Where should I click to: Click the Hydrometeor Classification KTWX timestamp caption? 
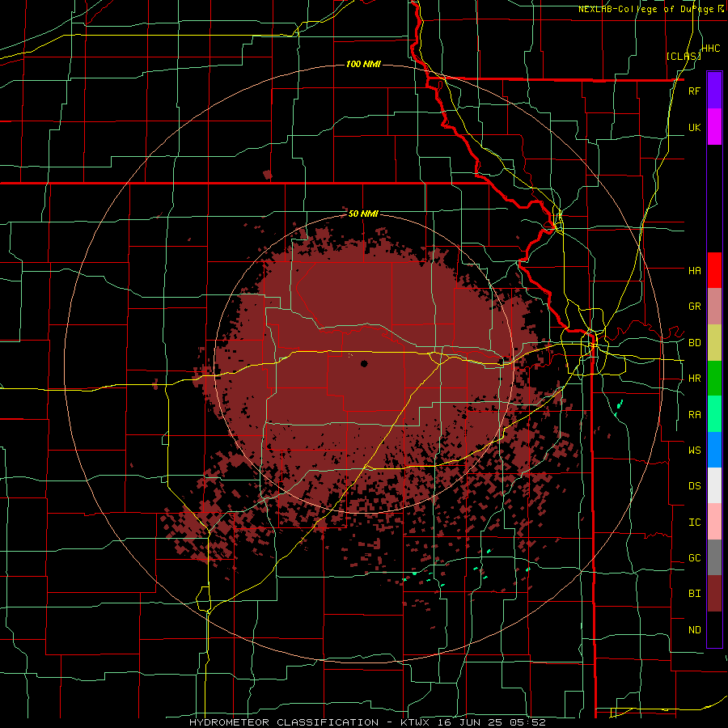click(x=367, y=722)
